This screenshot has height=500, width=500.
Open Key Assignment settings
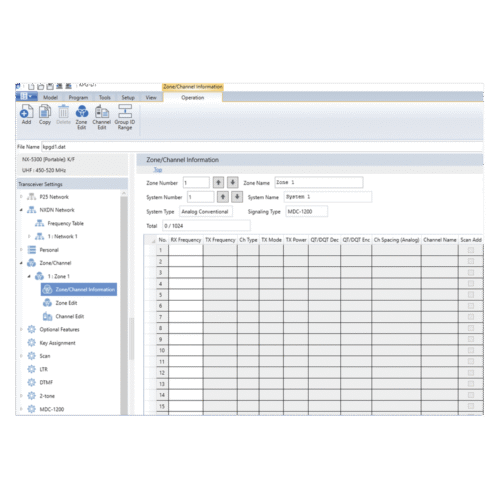[x=57, y=343]
